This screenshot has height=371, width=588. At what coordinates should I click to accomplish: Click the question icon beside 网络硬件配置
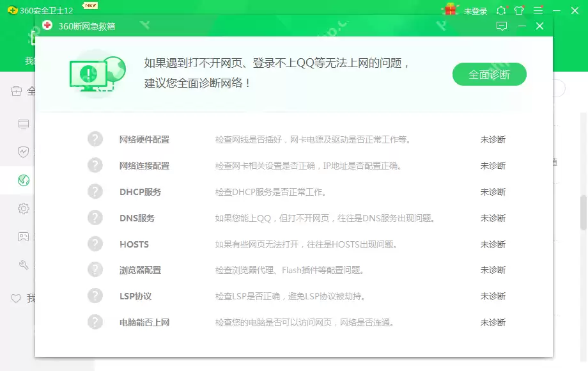[x=95, y=139]
